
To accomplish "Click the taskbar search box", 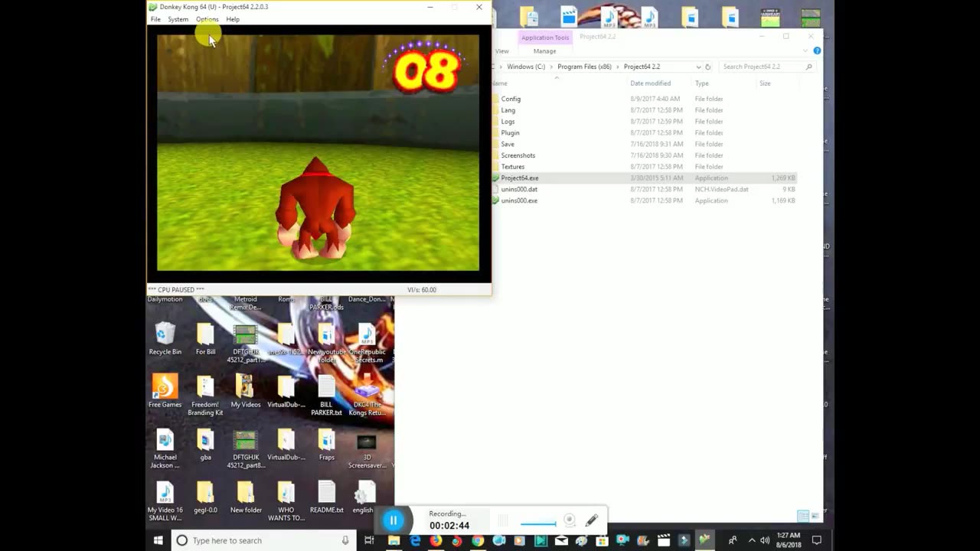I will (x=264, y=540).
